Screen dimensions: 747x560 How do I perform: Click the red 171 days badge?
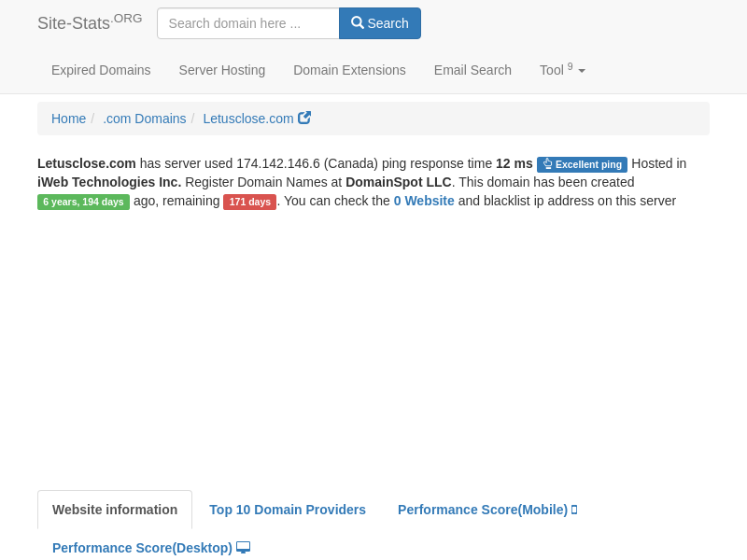pos(249,202)
